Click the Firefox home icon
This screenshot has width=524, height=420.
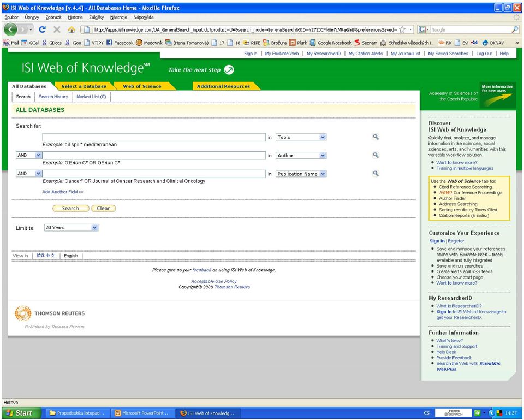tap(71, 29)
